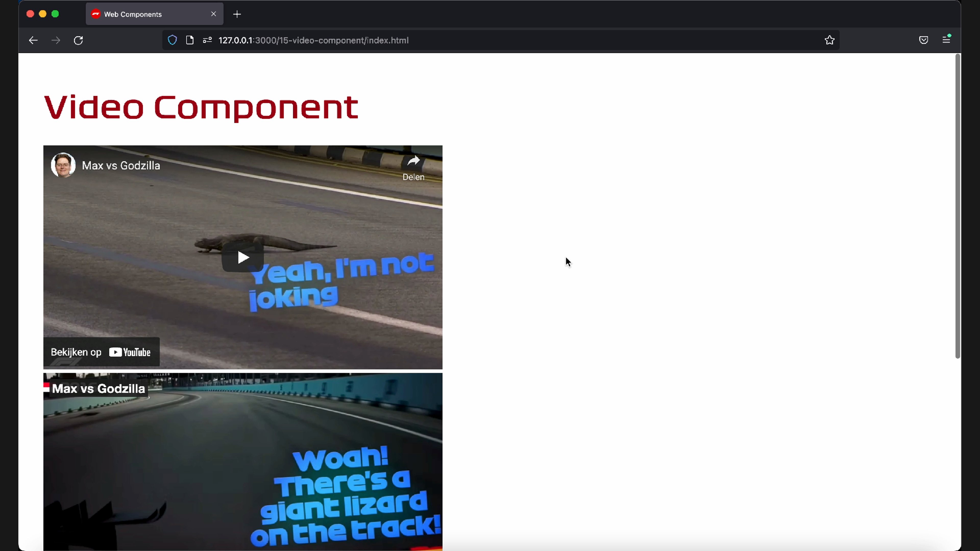This screenshot has width=980, height=551.
Task: Click the forward navigation arrow
Action: tap(56, 40)
